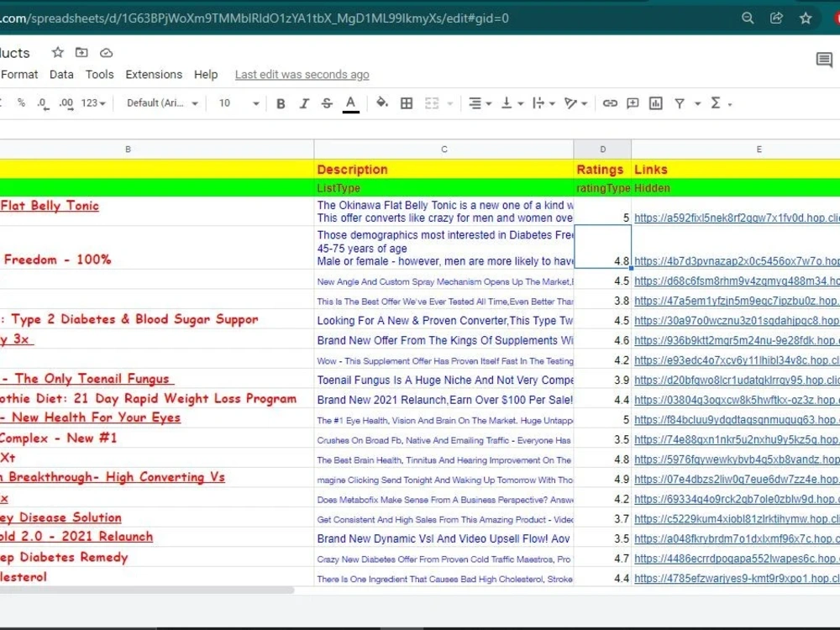Open 'Last edit was seconds ago' history
The height and width of the screenshot is (630, 840).
[302, 75]
